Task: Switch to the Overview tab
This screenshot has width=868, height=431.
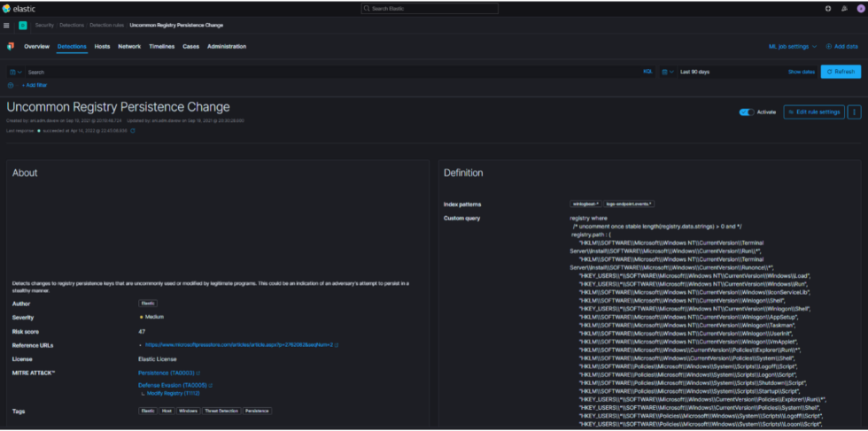Action: (36, 47)
